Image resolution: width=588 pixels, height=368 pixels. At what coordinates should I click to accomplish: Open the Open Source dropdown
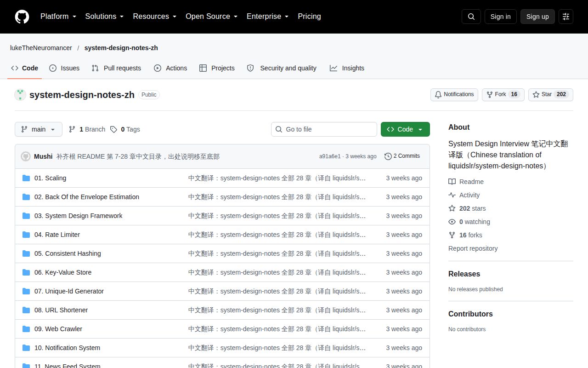(x=211, y=17)
